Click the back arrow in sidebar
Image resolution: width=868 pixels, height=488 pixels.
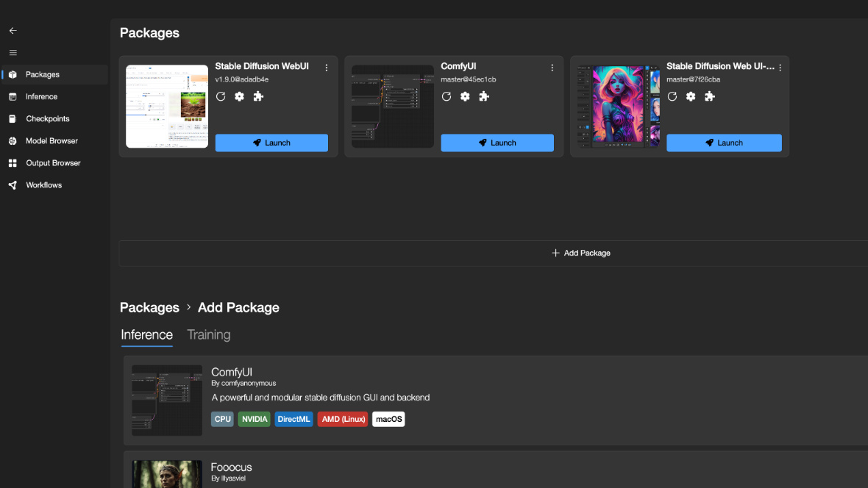coord(13,31)
